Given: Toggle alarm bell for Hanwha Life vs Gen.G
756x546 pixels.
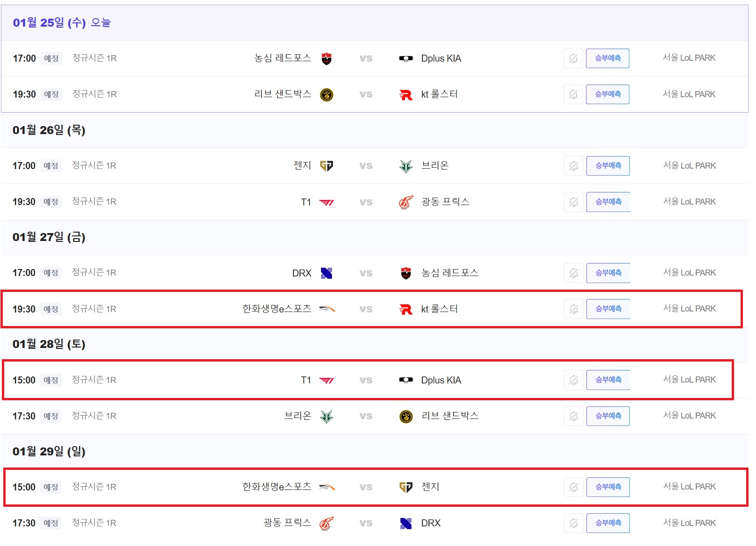Looking at the screenshot, I should (x=573, y=487).
